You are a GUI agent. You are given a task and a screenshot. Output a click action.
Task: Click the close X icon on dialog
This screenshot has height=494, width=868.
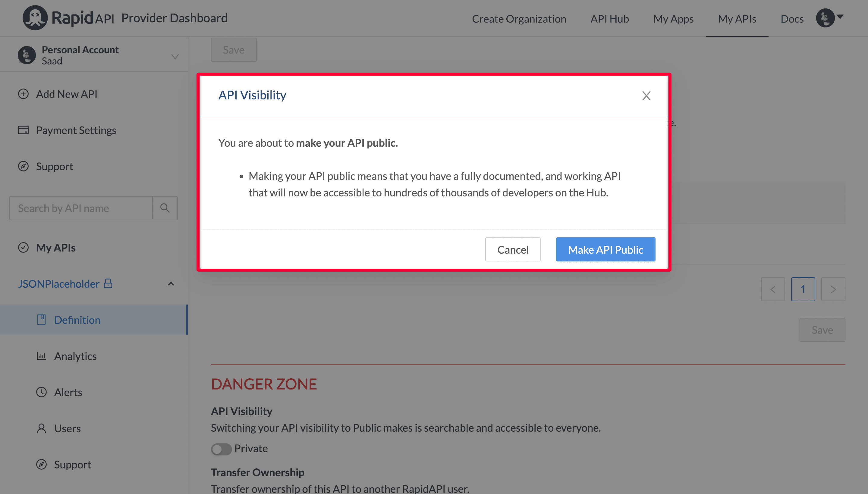click(x=646, y=96)
